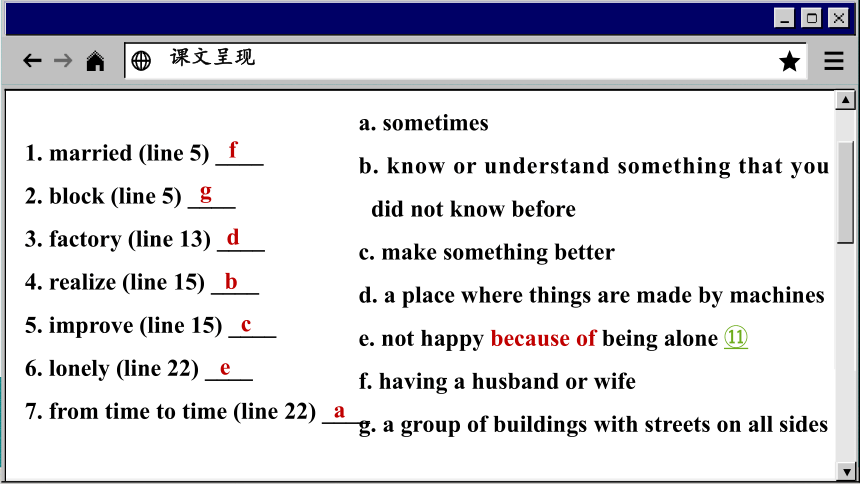Screen dimensions: 860x484
Task: Select the answer blank for 'married'
Action: pos(239,153)
